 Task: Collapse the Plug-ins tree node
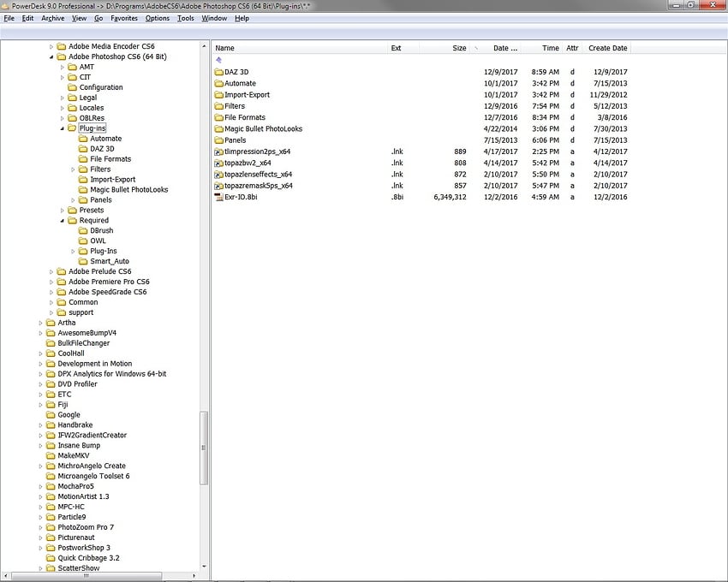click(63, 128)
